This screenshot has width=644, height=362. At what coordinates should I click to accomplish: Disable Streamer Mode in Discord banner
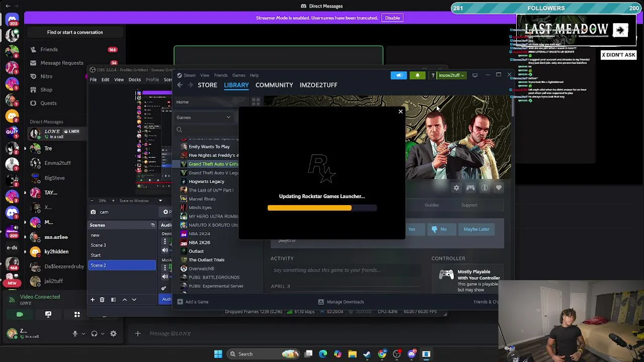click(392, 18)
